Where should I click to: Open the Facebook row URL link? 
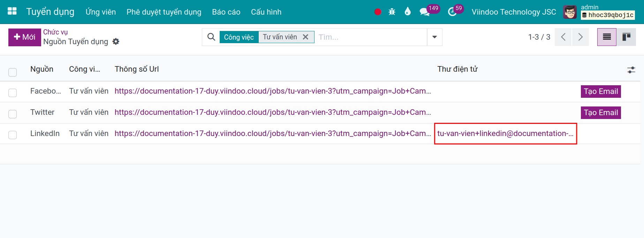tap(273, 91)
